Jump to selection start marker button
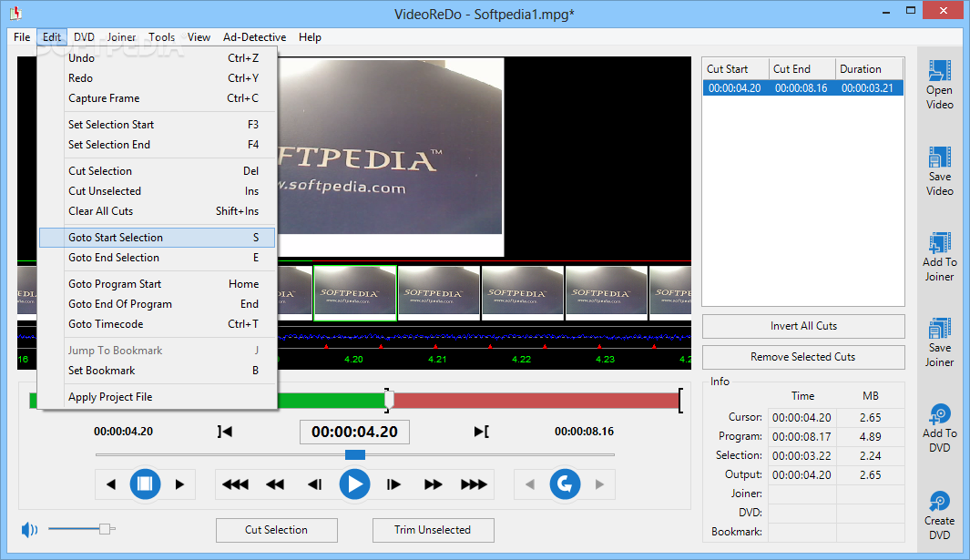 (225, 432)
